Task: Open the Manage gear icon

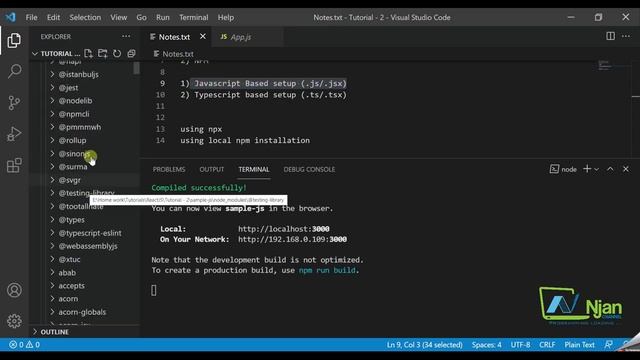Action: 14,321
